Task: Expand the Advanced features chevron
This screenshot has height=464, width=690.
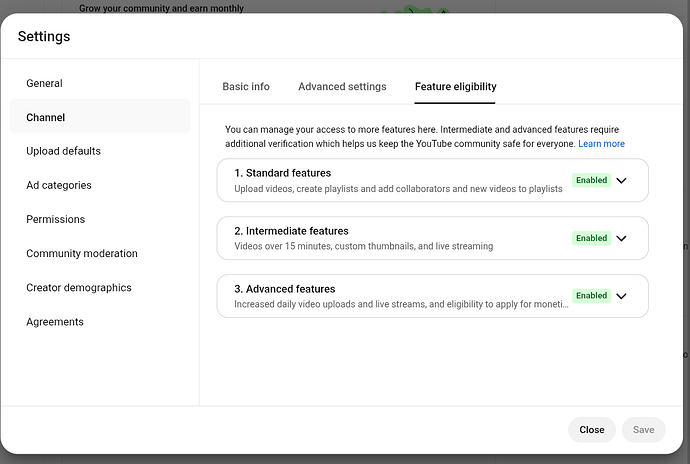Action: (621, 296)
